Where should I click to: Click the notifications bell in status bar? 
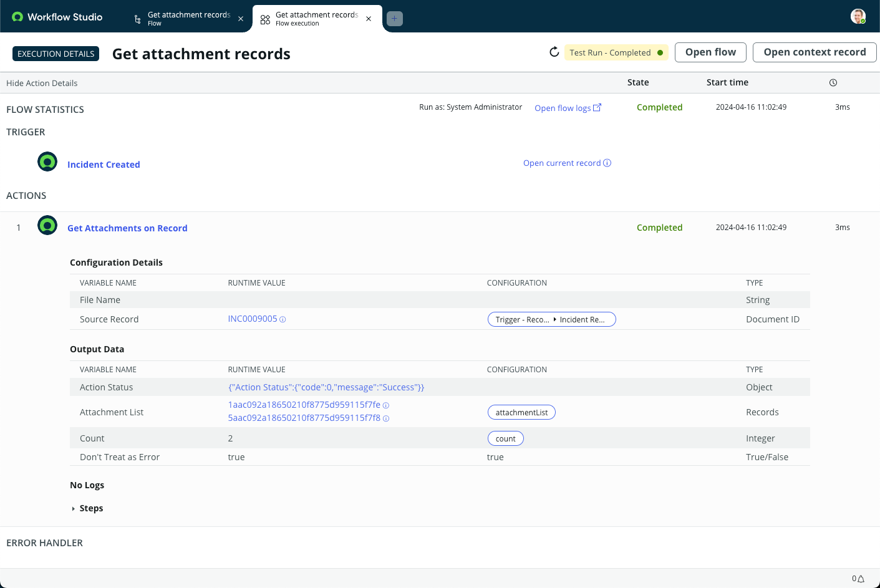tap(861, 579)
